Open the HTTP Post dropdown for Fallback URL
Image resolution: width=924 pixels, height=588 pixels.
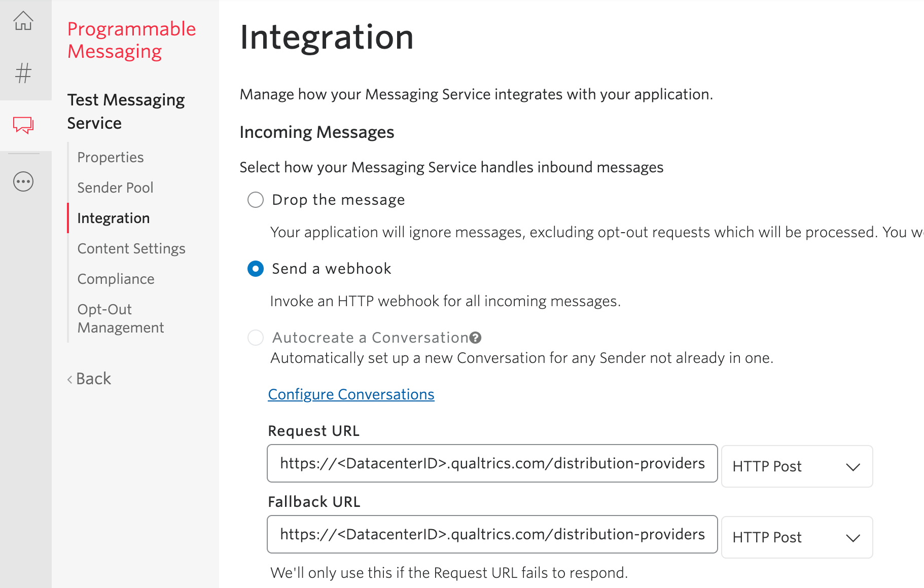pos(796,537)
